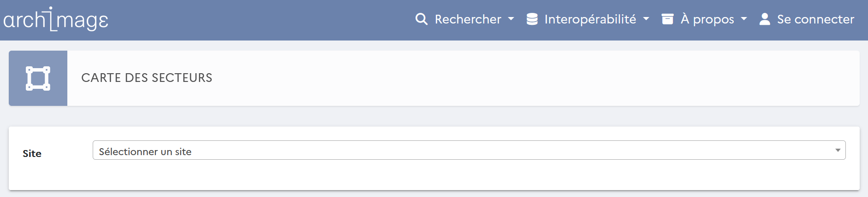Click the sector map square icon

(38, 78)
